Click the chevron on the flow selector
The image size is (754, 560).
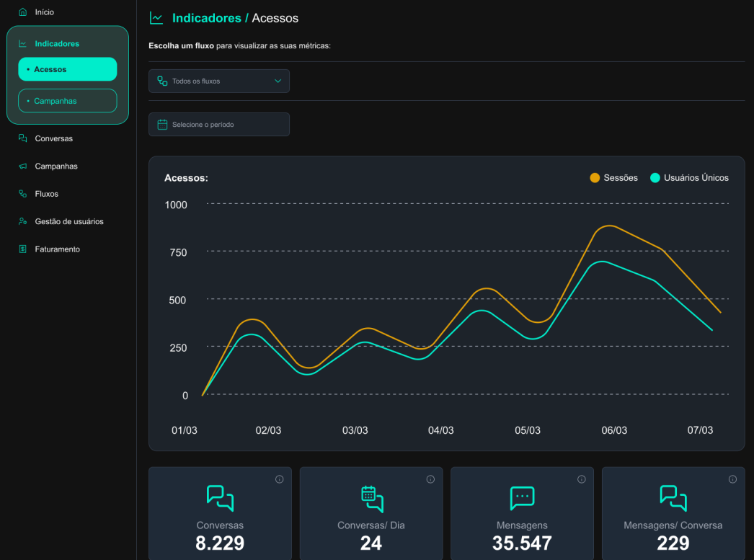278,81
